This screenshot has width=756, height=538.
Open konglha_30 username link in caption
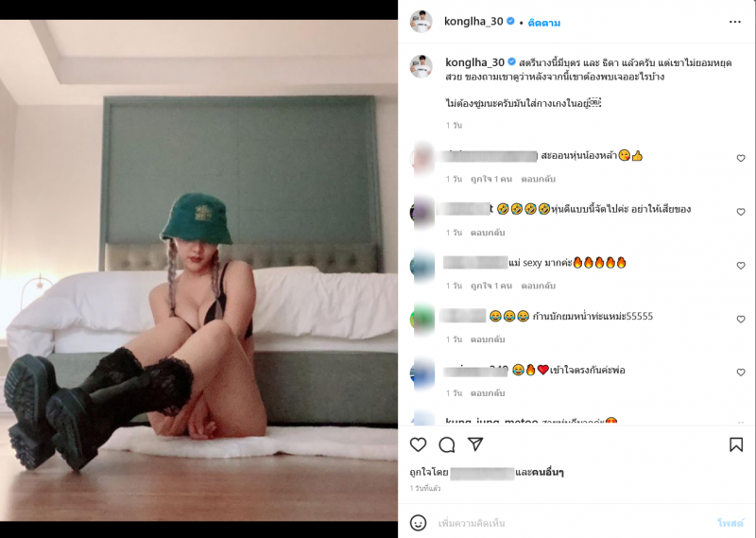pos(474,62)
